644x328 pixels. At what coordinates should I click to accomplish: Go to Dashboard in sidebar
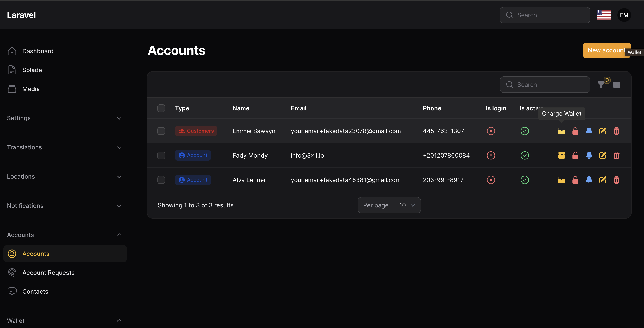coord(65,51)
